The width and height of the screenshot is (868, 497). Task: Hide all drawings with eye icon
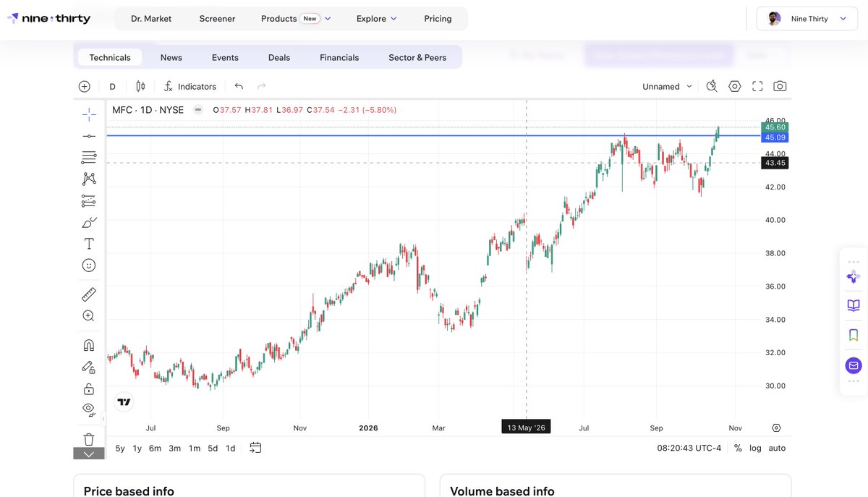(89, 410)
